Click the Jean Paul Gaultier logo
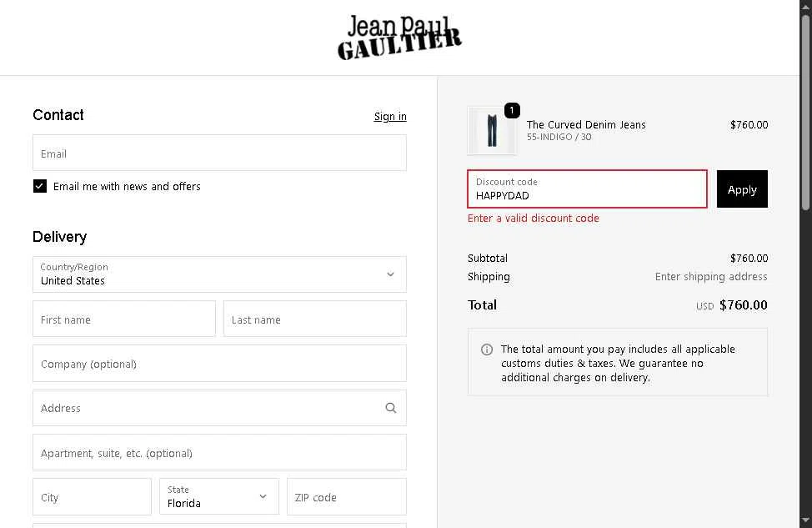812x528 pixels. (x=399, y=38)
